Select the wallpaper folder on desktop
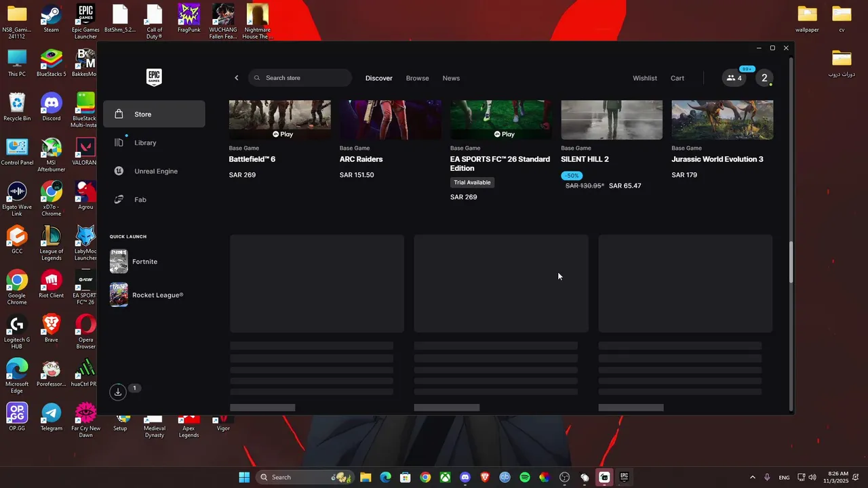 pyautogui.click(x=807, y=18)
